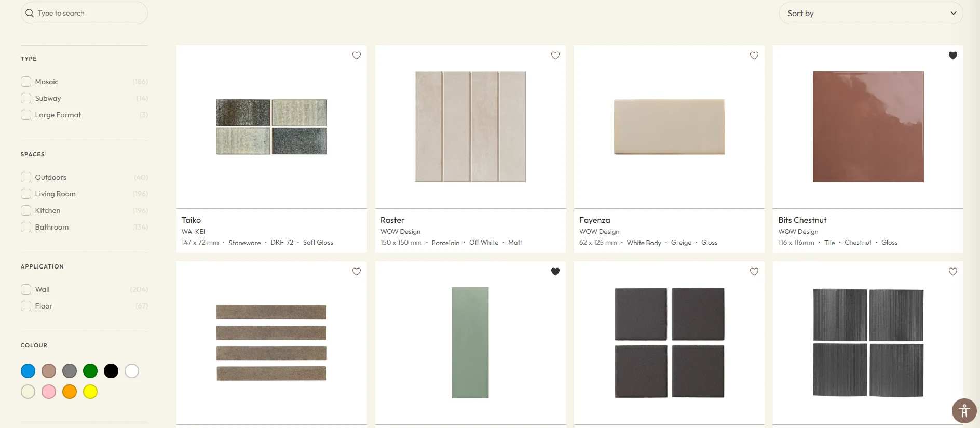
Task: Tick the Bathroom space filter
Action: pos(26,227)
